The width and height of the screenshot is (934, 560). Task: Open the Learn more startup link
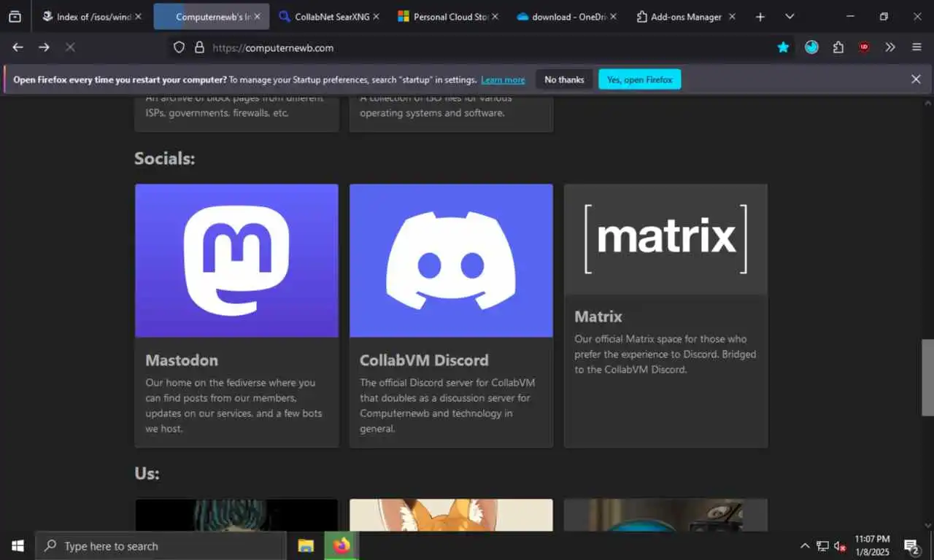(x=503, y=80)
